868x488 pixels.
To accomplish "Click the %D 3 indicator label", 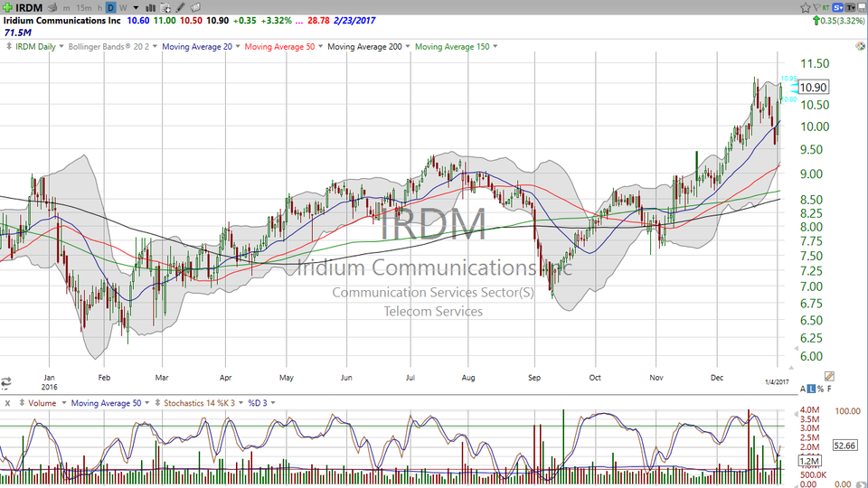I will click(258, 403).
